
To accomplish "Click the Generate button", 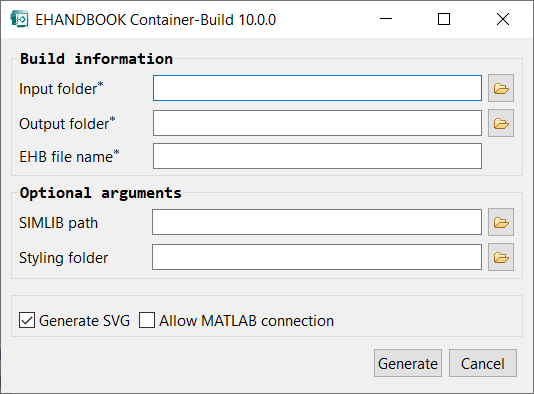I will [x=408, y=363].
